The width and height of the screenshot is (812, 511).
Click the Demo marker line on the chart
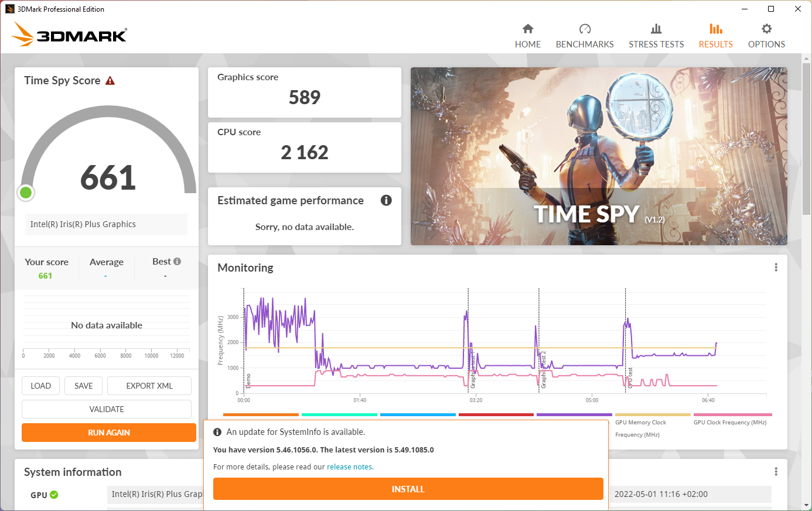click(x=244, y=341)
